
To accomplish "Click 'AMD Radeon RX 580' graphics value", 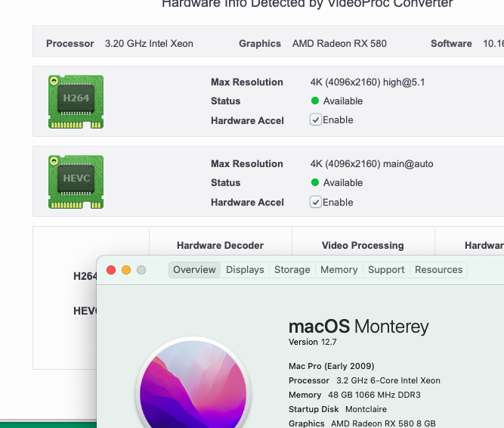I will point(339,43).
